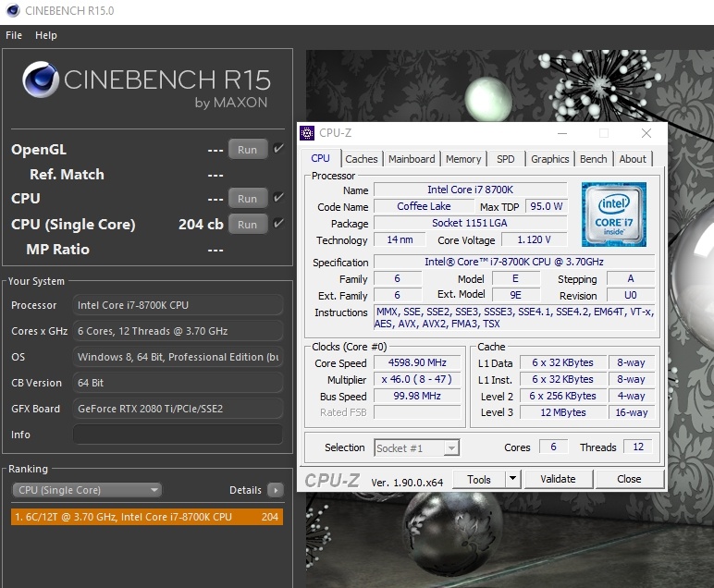Toggle the CPU (Single Core) test checkmark

coord(278,224)
